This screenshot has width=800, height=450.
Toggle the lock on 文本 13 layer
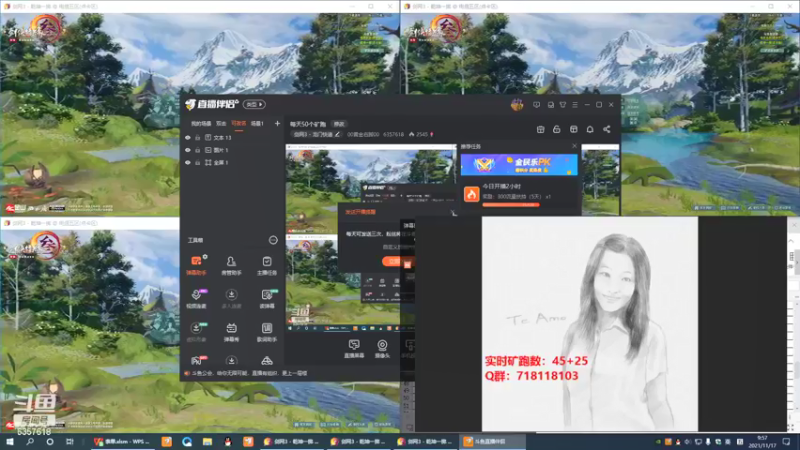197,138
